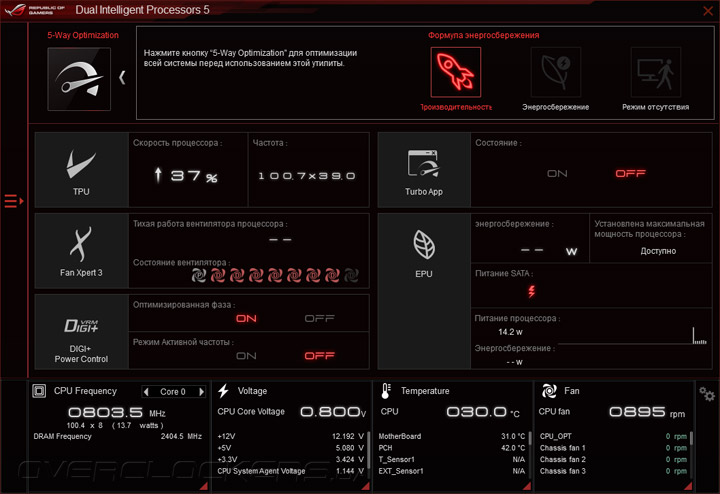Click the +12V voltage row

(290, 436)
